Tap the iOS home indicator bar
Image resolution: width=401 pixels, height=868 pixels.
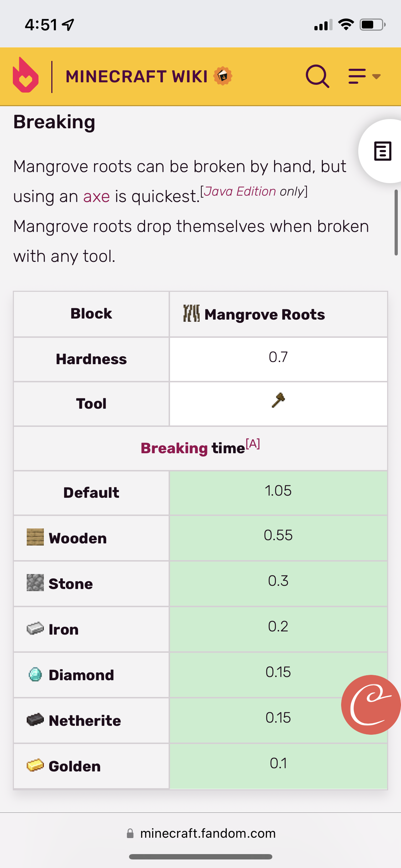201,857
